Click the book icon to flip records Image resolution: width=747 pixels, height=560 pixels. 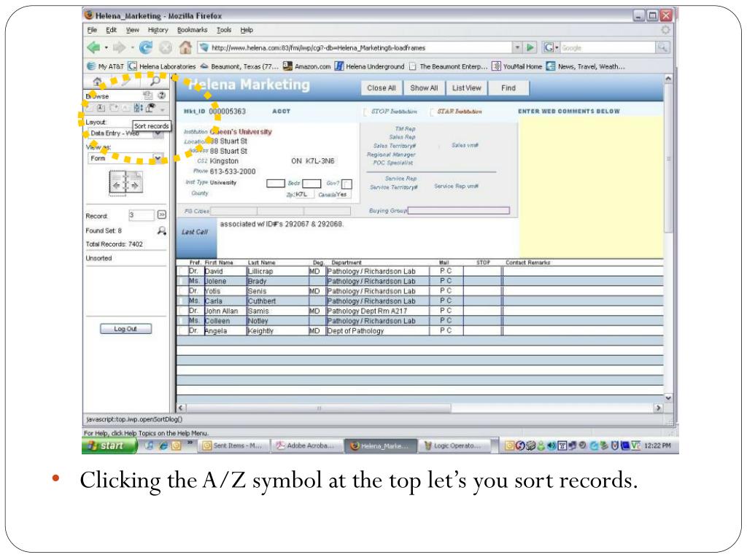125,183
